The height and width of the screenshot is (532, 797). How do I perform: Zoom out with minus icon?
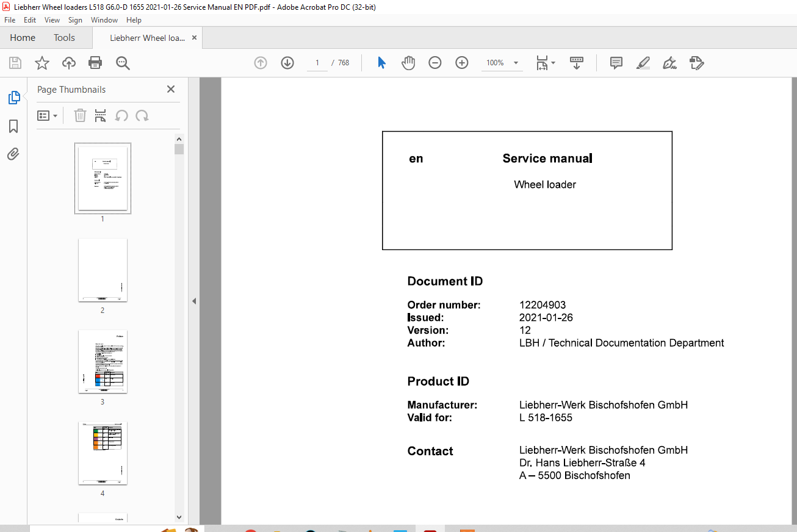(x=435, y=63)
